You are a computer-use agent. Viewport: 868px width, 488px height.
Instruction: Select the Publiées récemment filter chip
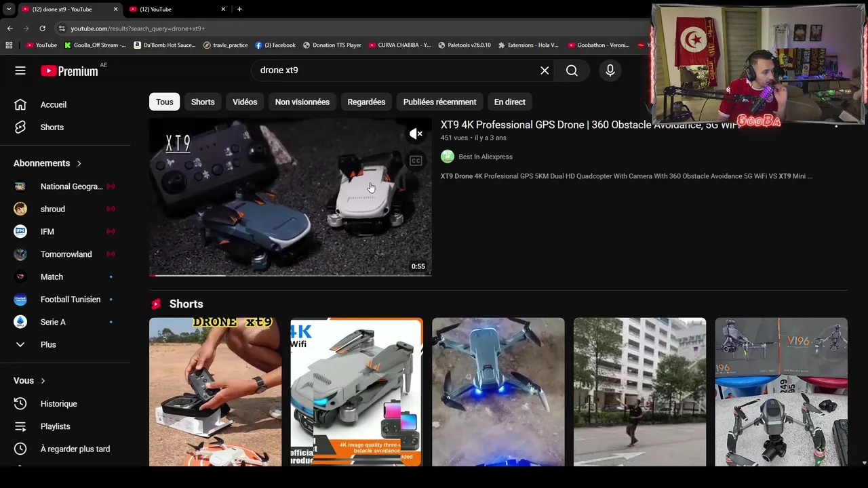pyautogui.click(x=439, y=102)
